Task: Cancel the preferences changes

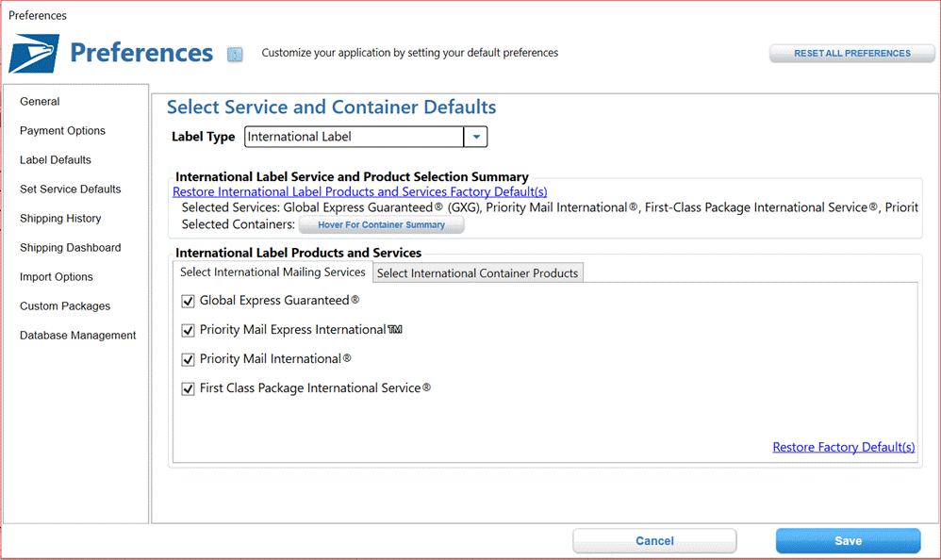Action: pos(654,541)
